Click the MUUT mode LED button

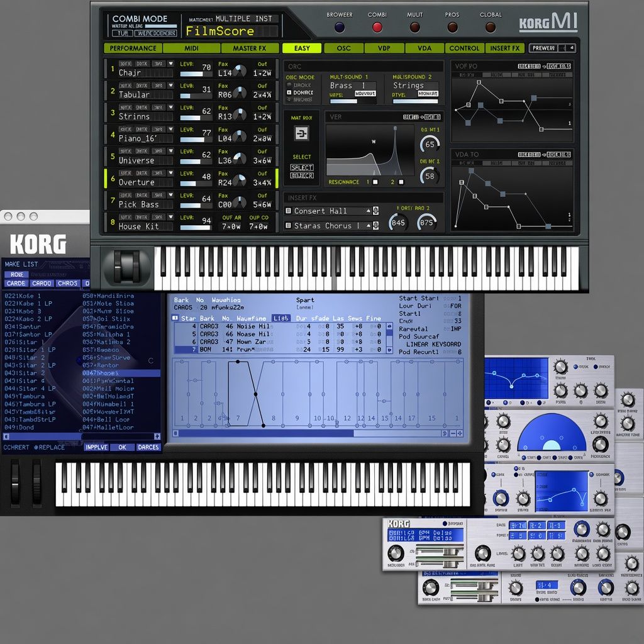click(x=415, y=27)
